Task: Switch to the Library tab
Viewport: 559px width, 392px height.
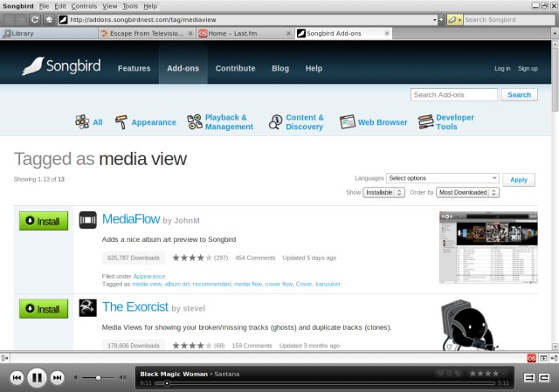Action: click(49, 33)
